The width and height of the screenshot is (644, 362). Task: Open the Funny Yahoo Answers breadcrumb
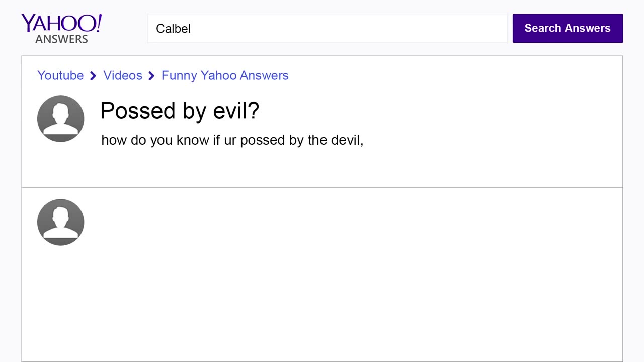tap(225, 75)
